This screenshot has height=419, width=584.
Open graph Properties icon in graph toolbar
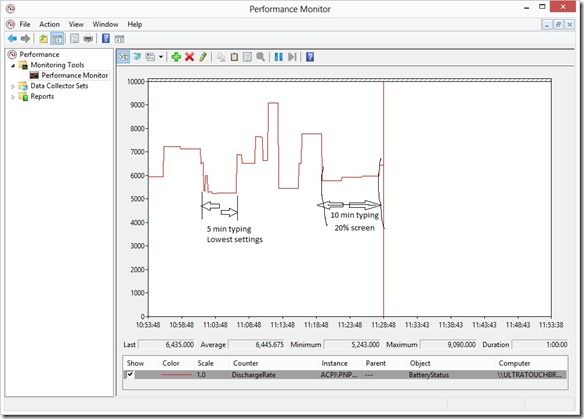[x=247, y=57]
